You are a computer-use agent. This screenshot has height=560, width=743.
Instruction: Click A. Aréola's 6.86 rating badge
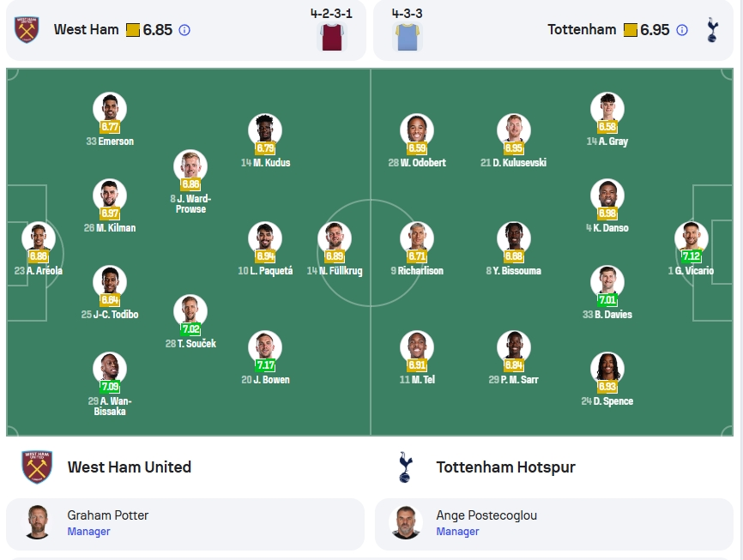[x=39, y=256]
